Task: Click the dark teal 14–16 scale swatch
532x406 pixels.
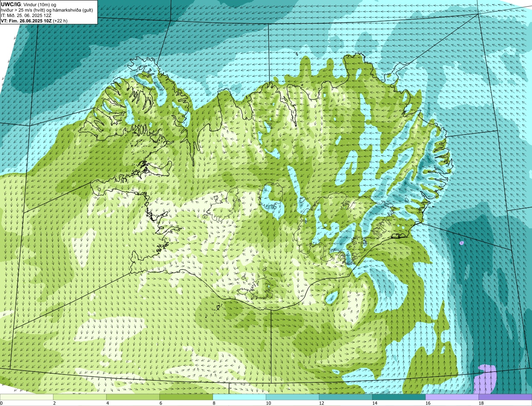Action: pos(399,397)
